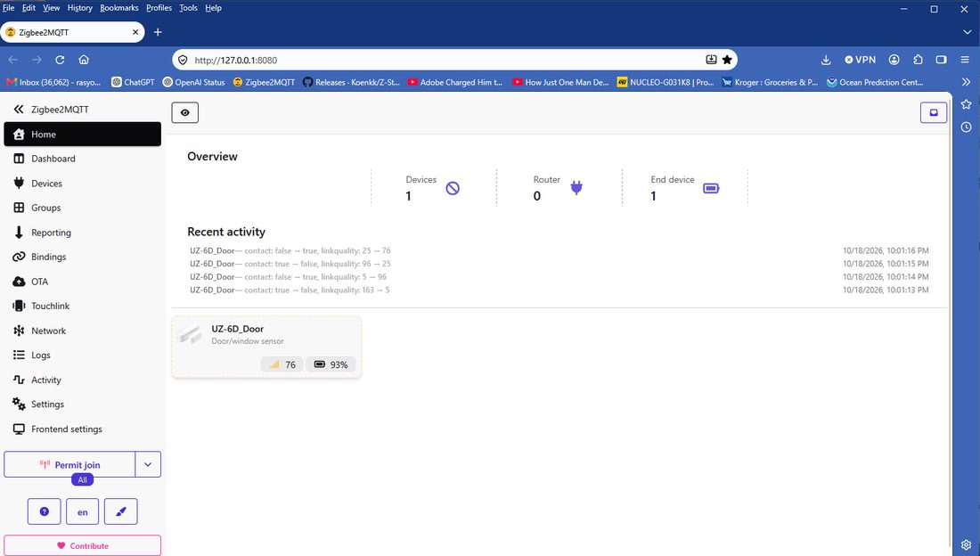
Task: Click the Contribute button
Action: (x=83, y=545)
